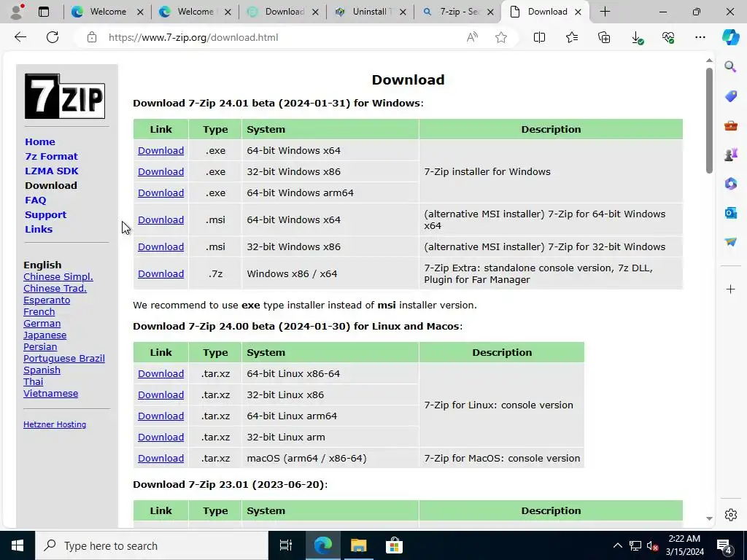
Task: Open File Explorer from taskbar
Action: pyautogui.click(x=358, y=545)
